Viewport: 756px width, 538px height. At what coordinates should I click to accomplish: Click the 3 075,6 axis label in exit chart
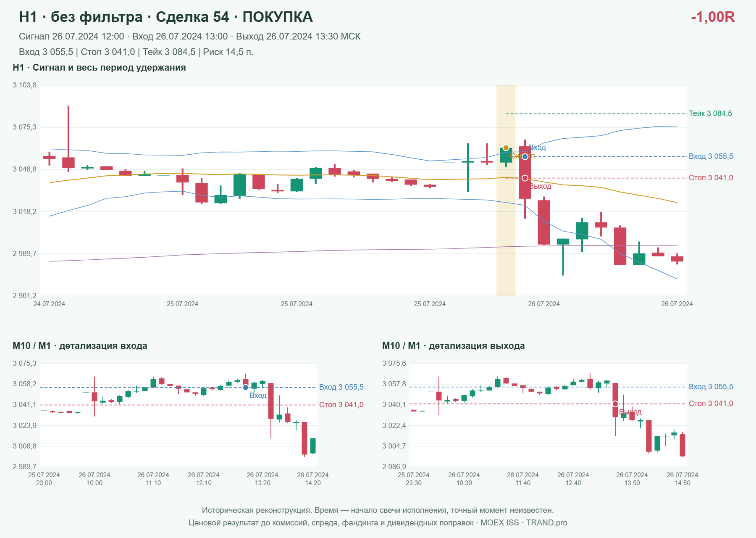click(394, 364)
